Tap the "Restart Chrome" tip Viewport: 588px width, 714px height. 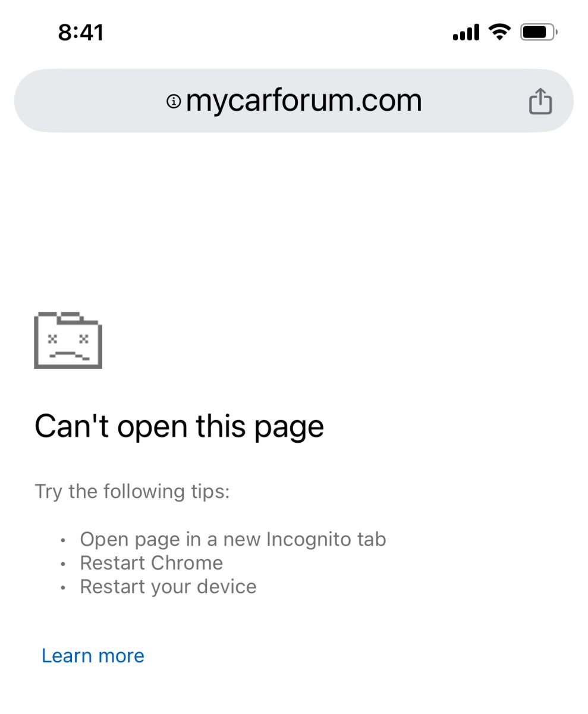tap(152, 563)
